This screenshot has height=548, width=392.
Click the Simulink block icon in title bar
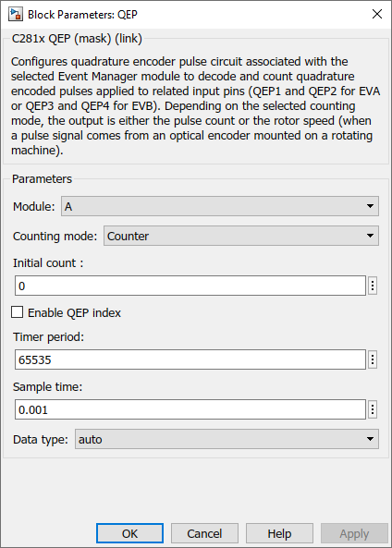pos(16,15)
